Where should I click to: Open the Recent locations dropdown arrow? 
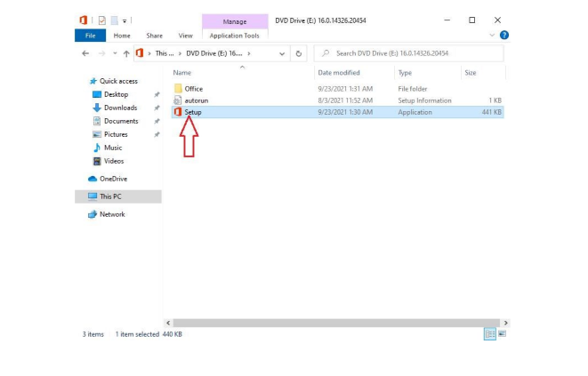(x=115, y=53)
